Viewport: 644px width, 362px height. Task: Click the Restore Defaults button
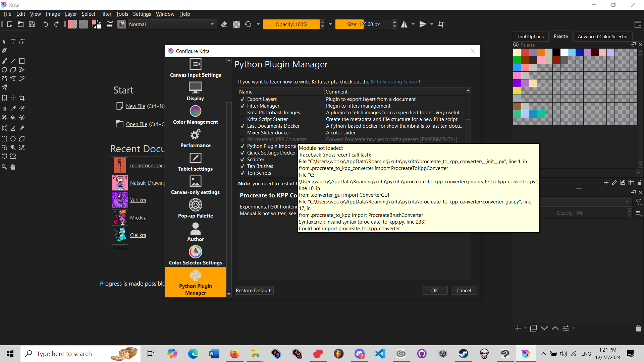[x=254, y=291]
